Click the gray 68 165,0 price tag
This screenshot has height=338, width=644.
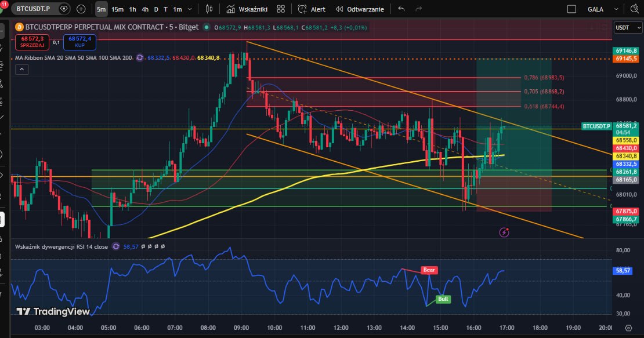click(626, 180)
